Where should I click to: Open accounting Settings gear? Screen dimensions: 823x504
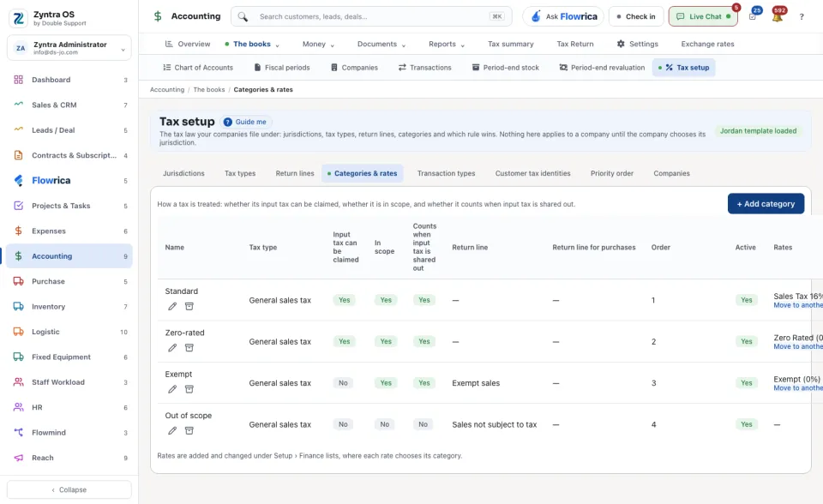[637, 44]
